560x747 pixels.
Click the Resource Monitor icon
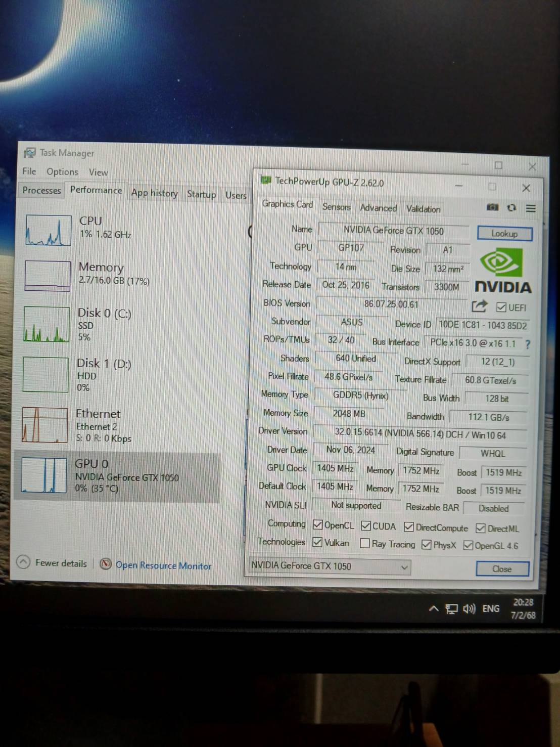point(106,564)
